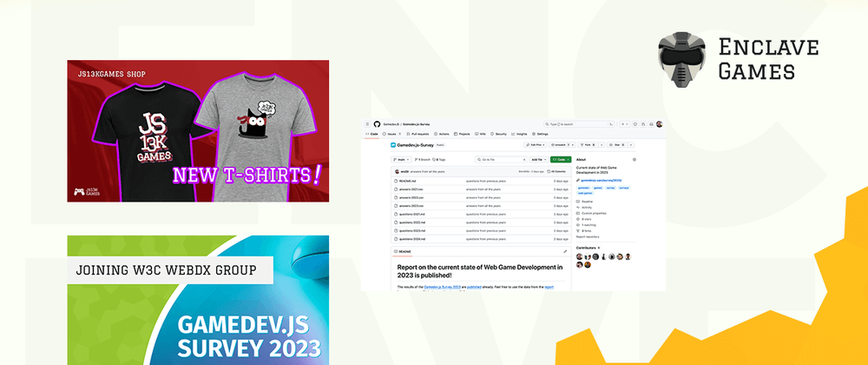Click the GitHub Octocat logo

pos(378,124)
